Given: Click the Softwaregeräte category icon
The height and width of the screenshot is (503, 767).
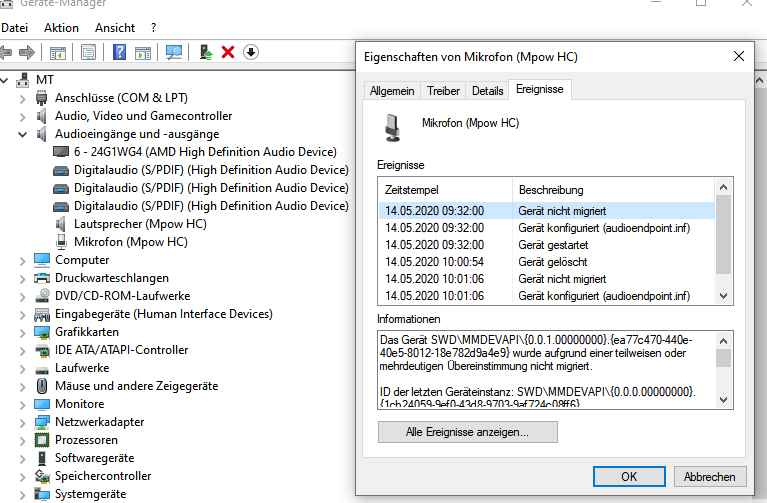Looking at the screenshot, I should click(x=42, y=458).
